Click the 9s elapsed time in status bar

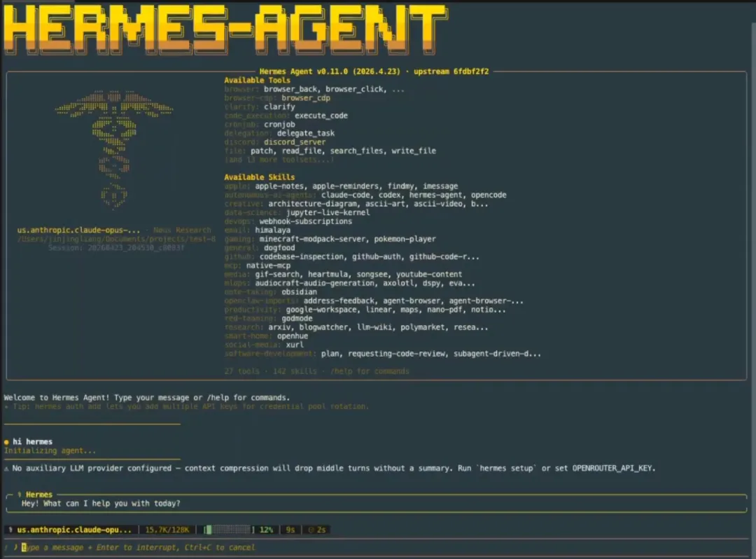(x=290, y=530)
